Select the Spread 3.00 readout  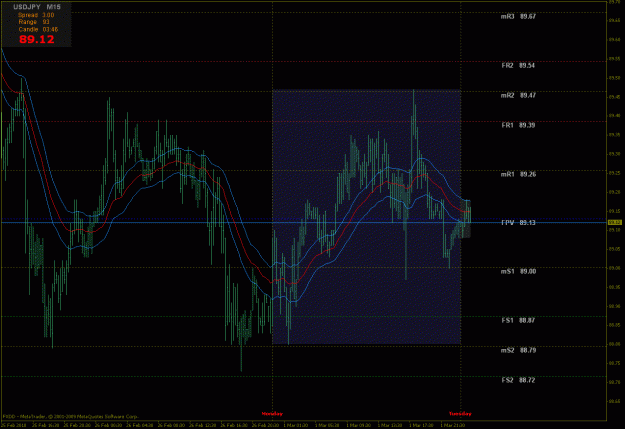click(x=36, y=15)
